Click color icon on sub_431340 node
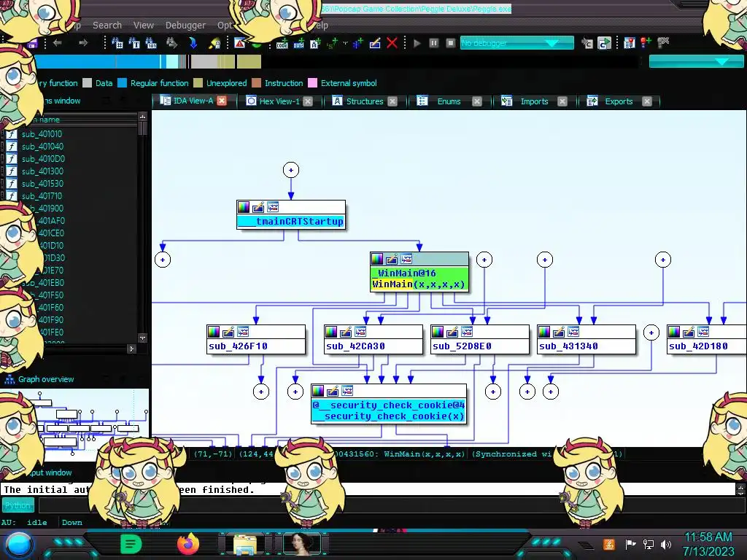The width and height of the screenshot is (747, 560). click(x=544, y=332)
